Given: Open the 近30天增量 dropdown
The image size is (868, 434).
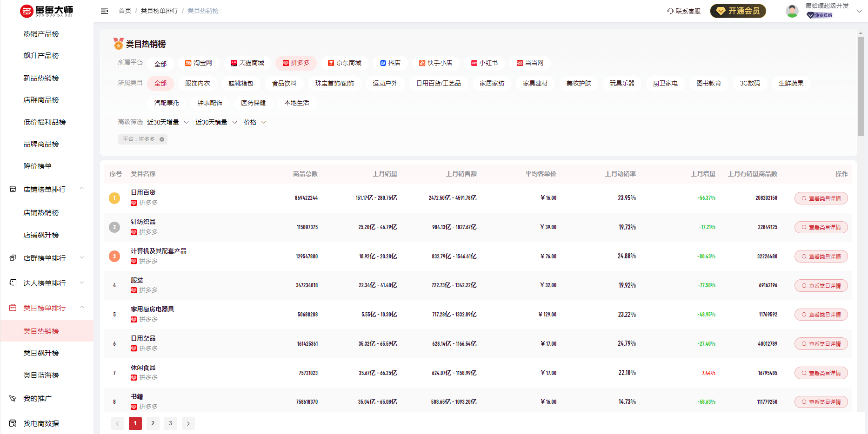Looking at the screenshot, I should [x=168, y=122].
